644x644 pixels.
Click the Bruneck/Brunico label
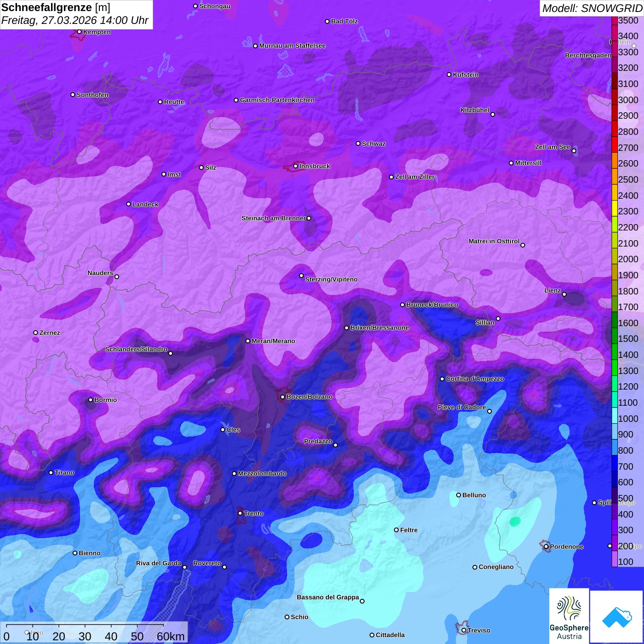point(432,305)
